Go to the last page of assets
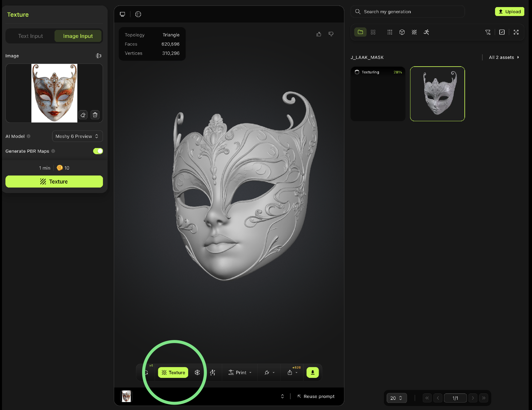This screenshot has height=410, width=532. tap(484, 398)
